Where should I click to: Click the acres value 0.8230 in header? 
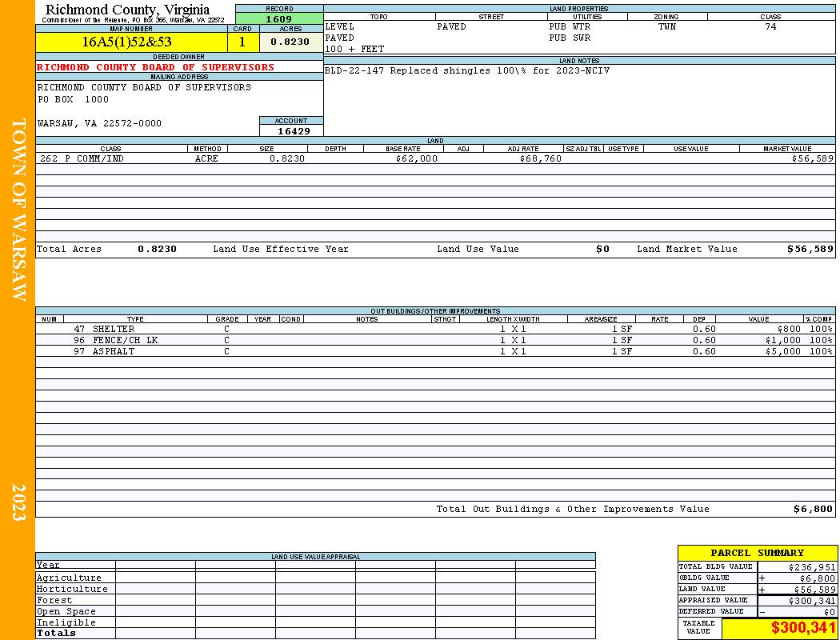(290, 42)
